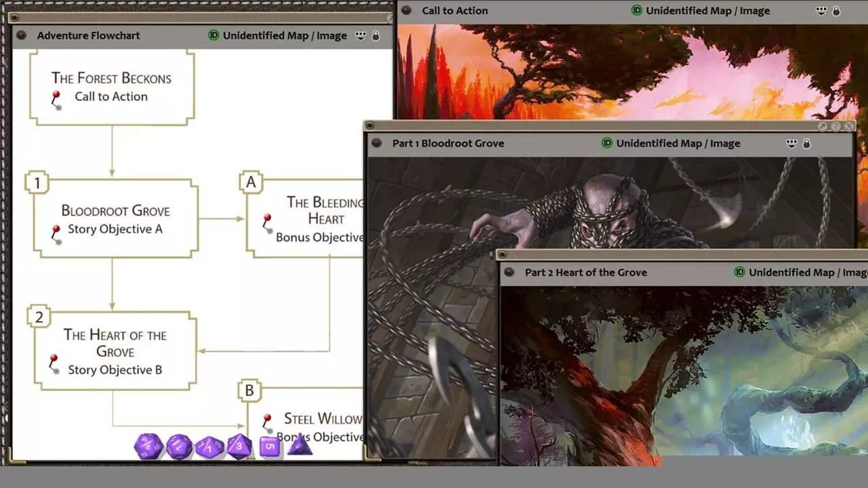The height and width of the screenshot is (488, 868).
Task: Toggle the ID status in Adventure Flowchart window
Action: 214,35
